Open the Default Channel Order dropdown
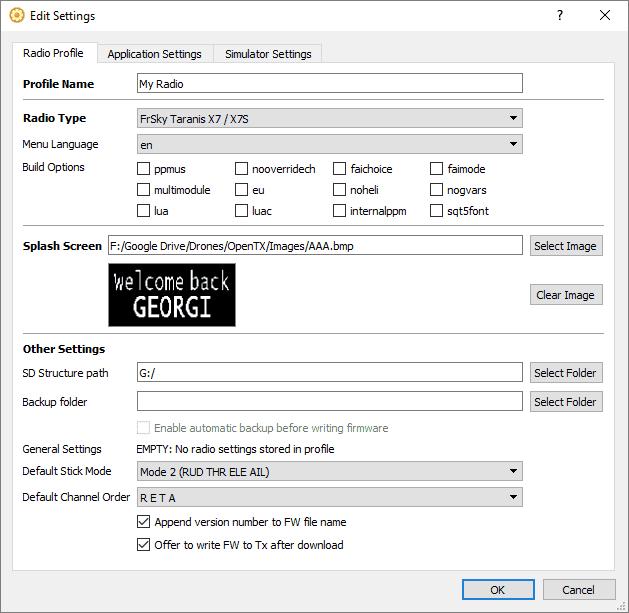This screenshot has width=629, height=613. click(x=330, y=497)
